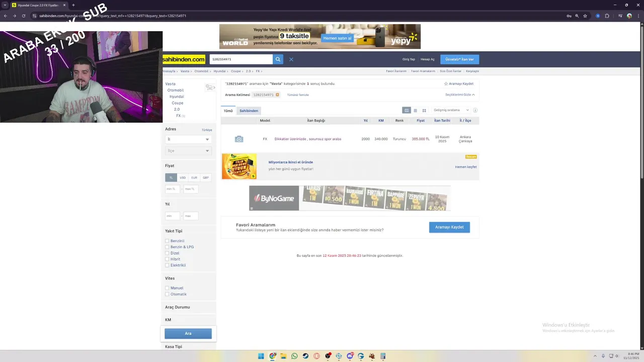Click the search magnifier button on sahibinden
The height and width of the screenshot is (362, 644).
coord(278,59)
